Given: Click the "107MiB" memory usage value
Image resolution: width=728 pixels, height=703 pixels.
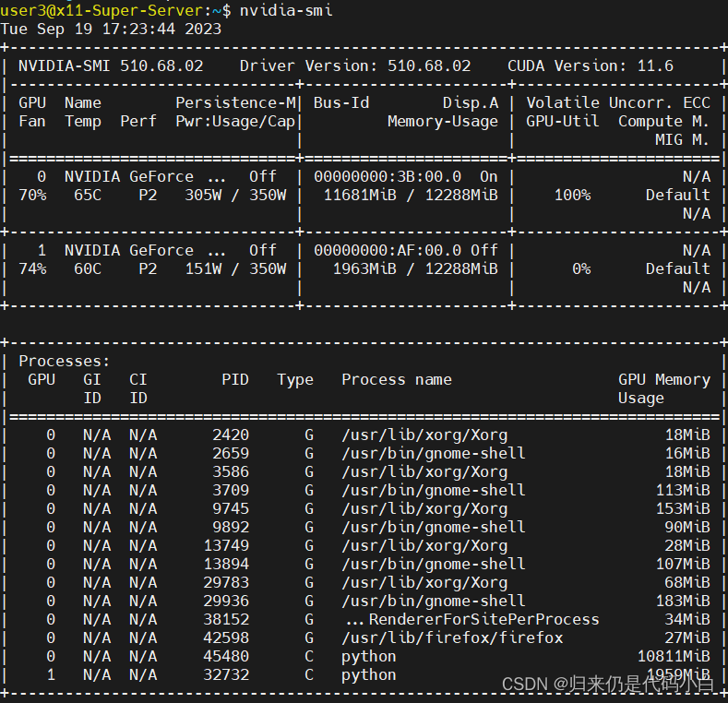Looking at the screenshot, I should point(683,565).
